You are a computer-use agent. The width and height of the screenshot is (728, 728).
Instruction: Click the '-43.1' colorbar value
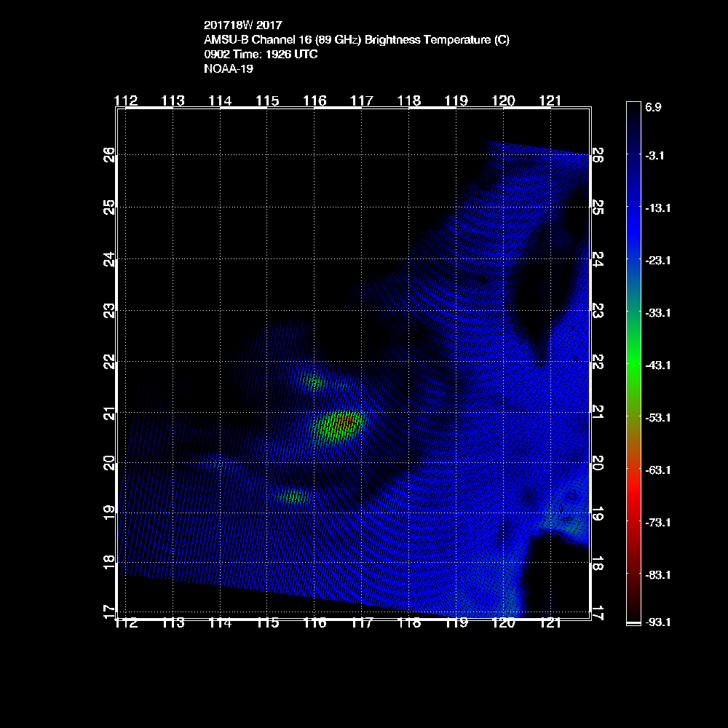[x=658, y=365]
